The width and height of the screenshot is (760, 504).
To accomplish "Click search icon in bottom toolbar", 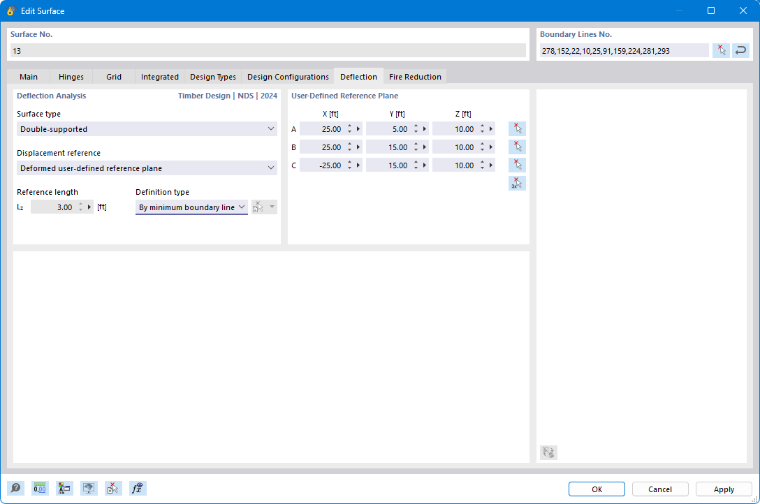I will point(16,488).
